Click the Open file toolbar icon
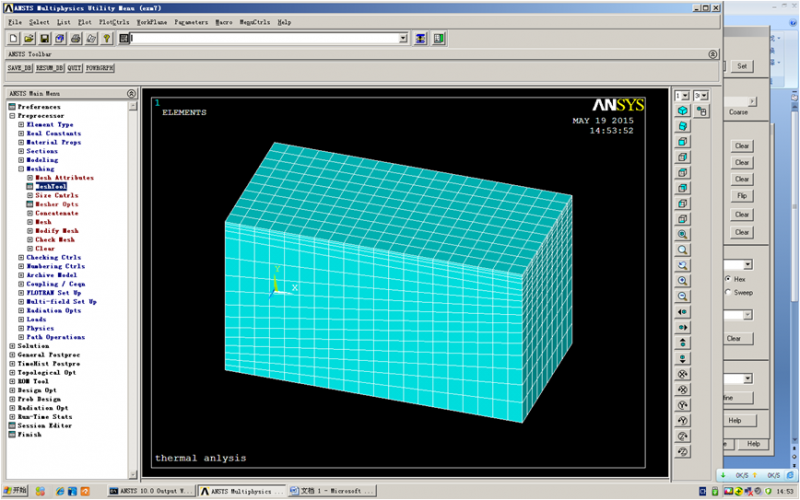800x500 pixels. [29, 38]
